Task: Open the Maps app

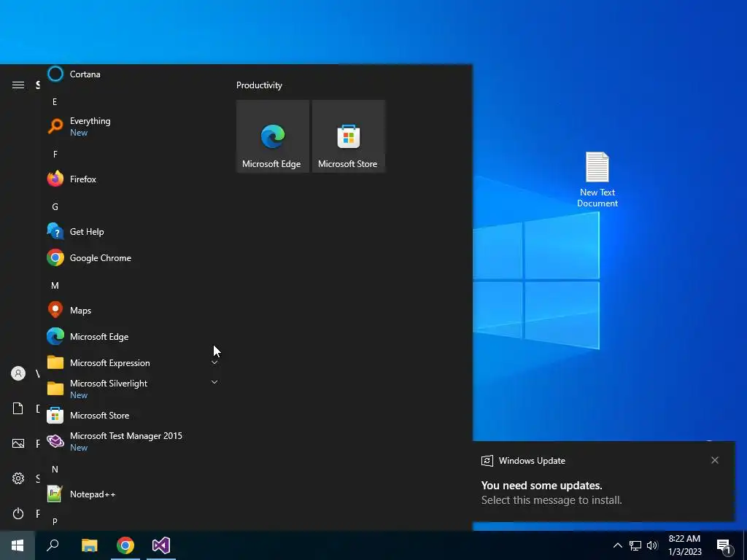Action: point(131,311)
